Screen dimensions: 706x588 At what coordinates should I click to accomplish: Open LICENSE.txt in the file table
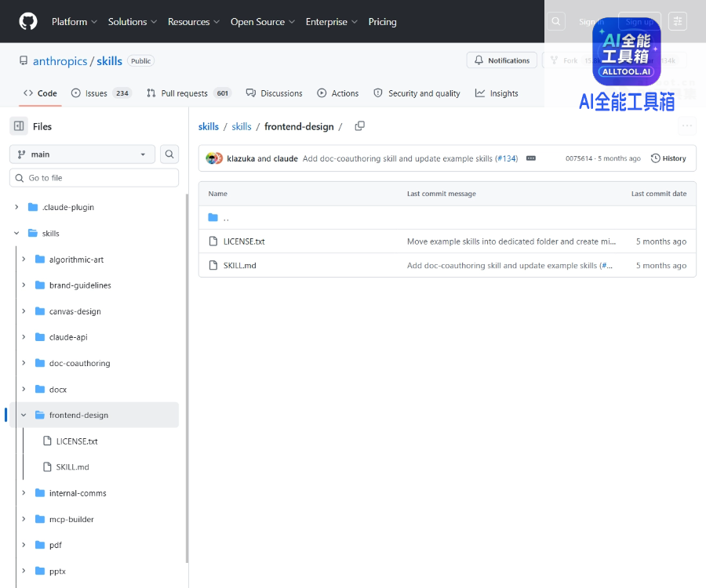244,241
